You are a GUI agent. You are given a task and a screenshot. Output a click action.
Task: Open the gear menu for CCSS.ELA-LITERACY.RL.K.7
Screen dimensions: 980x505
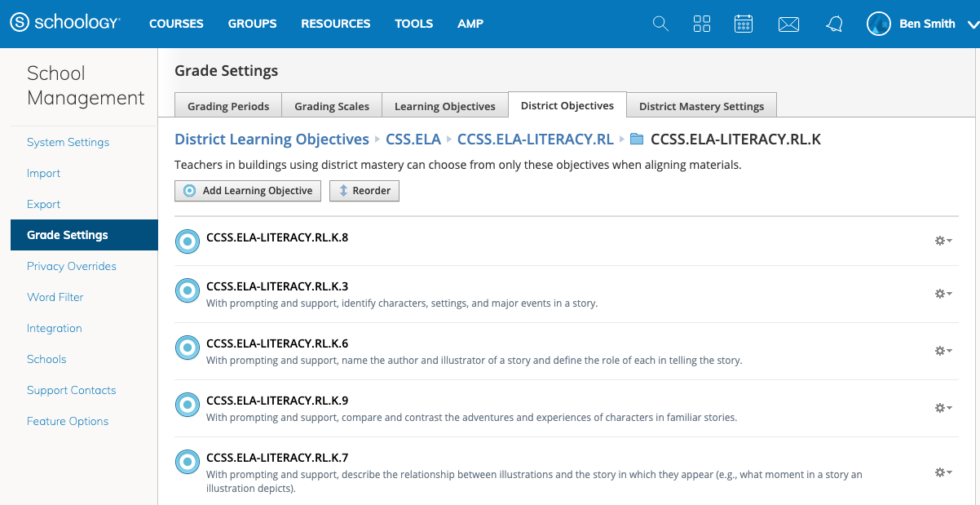942,472
